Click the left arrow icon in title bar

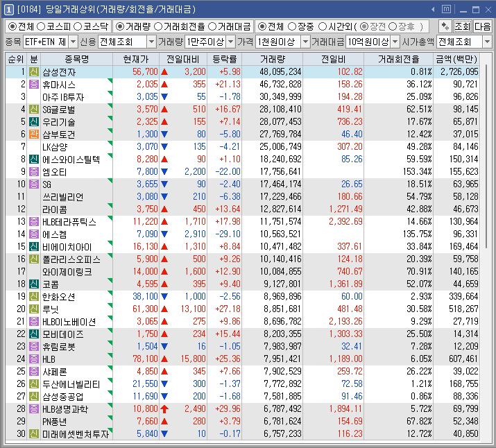(x=433, y=10)
